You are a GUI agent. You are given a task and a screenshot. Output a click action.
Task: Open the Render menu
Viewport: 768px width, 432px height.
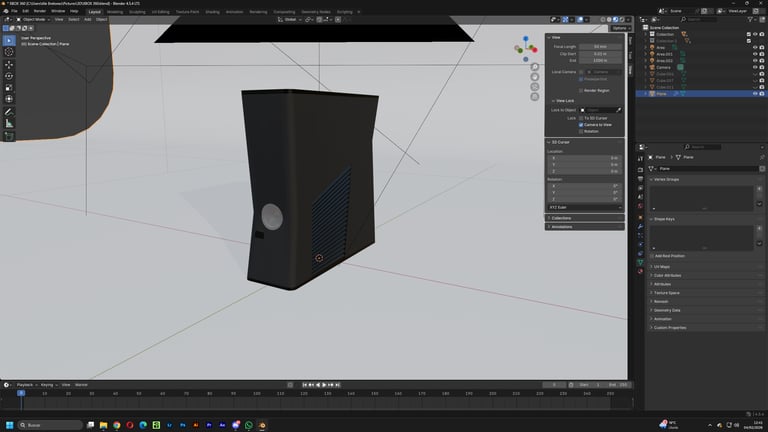[x=40, y=11]
